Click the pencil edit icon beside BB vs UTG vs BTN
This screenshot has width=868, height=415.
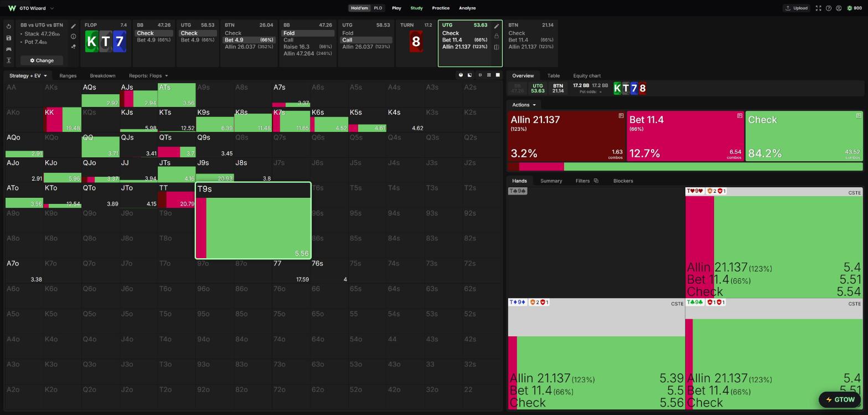click(x=73, y=26)
